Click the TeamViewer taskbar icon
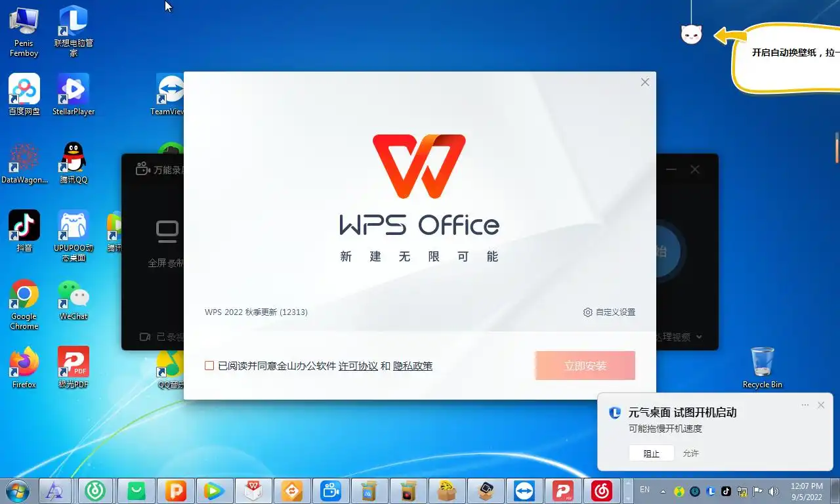Screen dimensions: 840x504 pyautogui.click(x=524, y=491)
